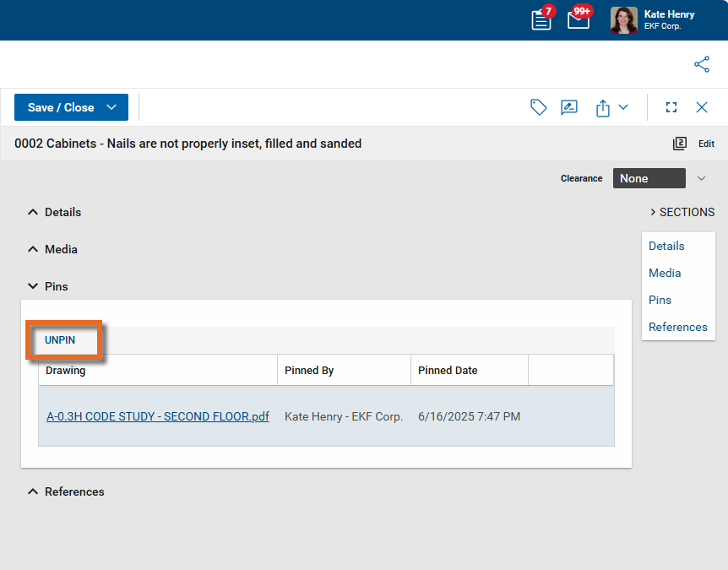
Task: Collapse the Pins section
Action: coord(33,286)
